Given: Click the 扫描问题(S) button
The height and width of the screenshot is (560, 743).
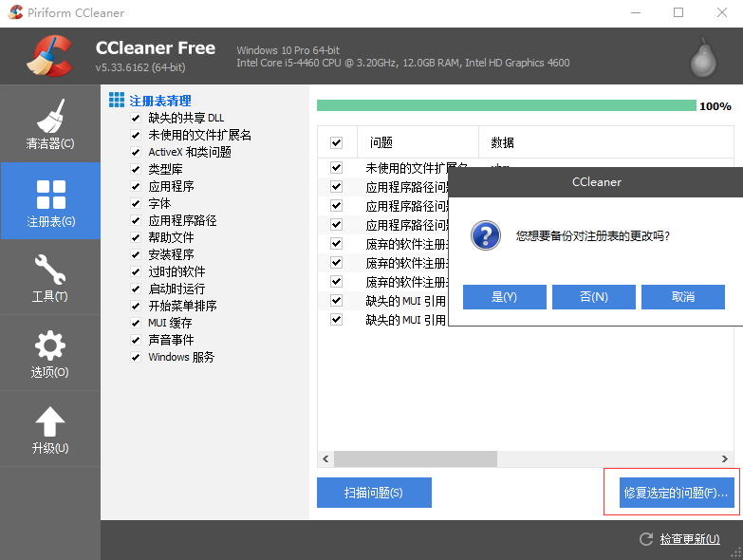Looking at the screenshot, I should click(374, 493).
